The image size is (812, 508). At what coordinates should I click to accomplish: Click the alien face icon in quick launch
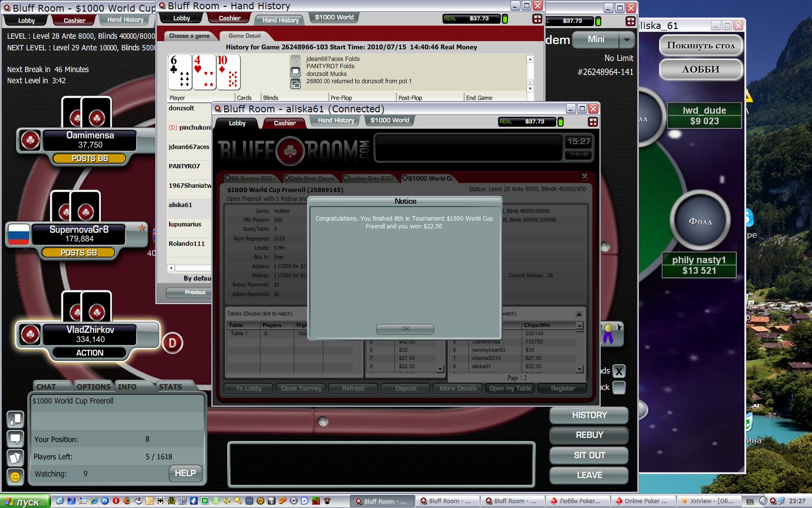271,501
